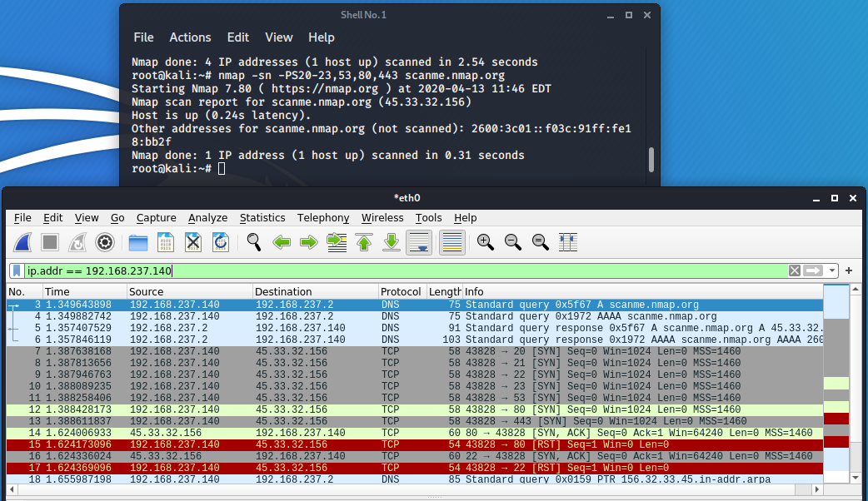This screenshot has height=501, width=868.
Task: Sort packets by the Protocol column
Action: [x=401, y=292]
